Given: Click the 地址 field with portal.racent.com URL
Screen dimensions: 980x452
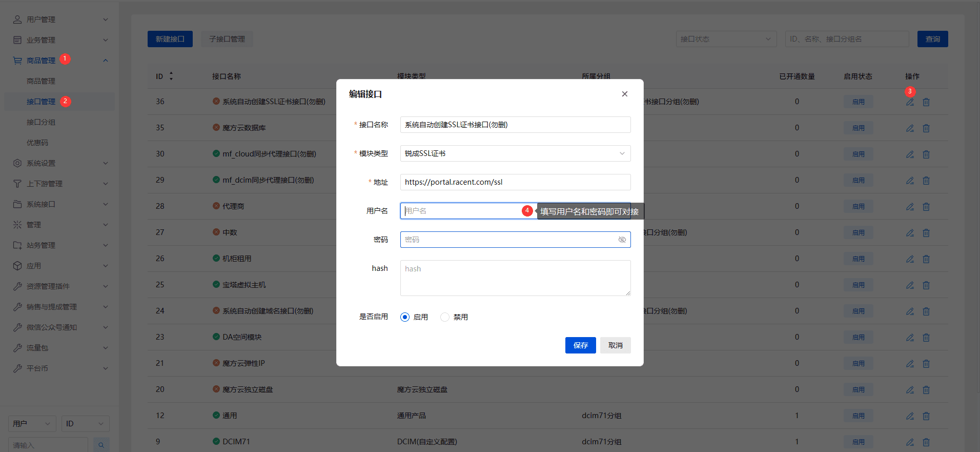Looking at the screenshot, I should [515, 182].
